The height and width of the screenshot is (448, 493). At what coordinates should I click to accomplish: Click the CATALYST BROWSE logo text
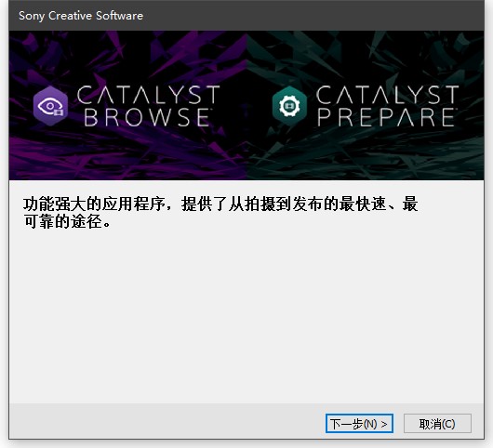tap(148, 106)
